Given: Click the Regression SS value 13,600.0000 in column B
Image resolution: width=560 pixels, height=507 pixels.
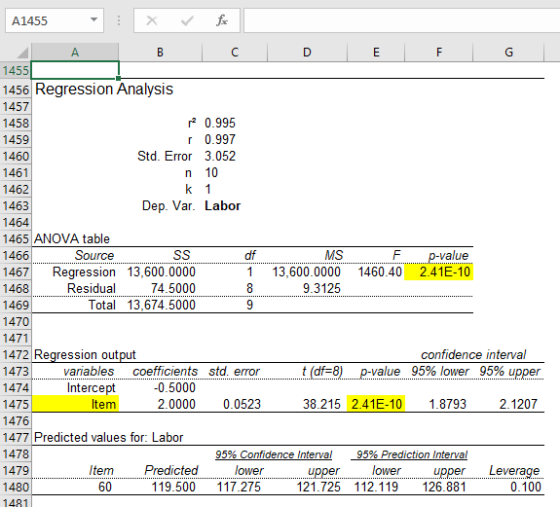Looking at the screenshot, I should click(x=161, y=272).
